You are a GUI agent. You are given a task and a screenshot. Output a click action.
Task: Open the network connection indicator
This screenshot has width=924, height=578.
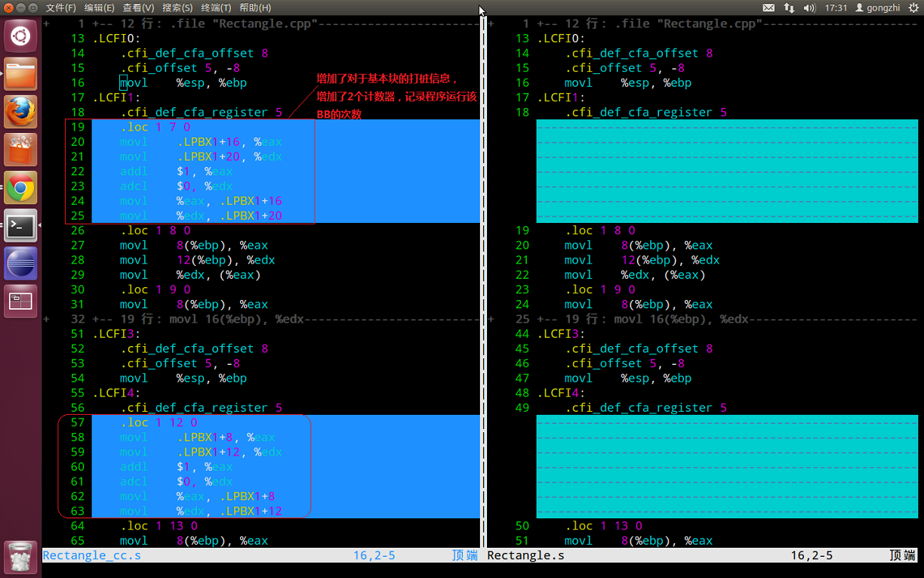click(789, 8)
